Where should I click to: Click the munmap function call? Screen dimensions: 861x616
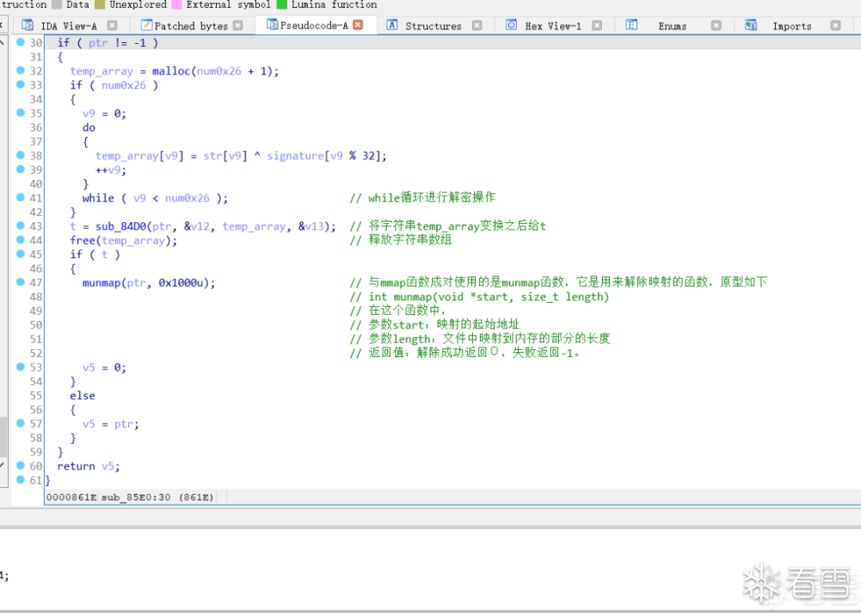coord(101,283)
